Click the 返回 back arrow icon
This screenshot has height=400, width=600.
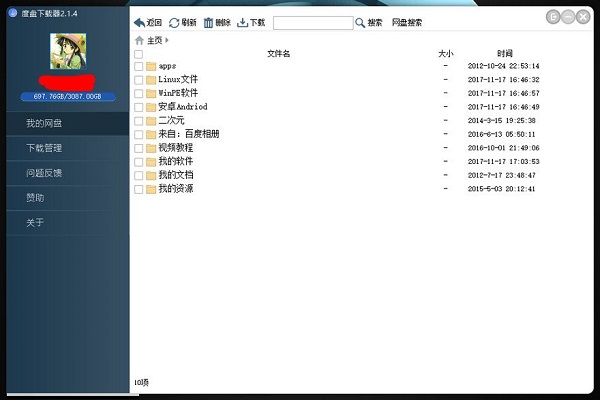pos(139,22)
